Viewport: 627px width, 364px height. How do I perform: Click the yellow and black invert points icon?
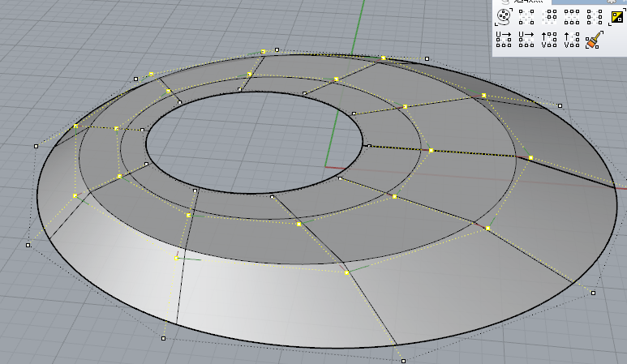point(617,17)
